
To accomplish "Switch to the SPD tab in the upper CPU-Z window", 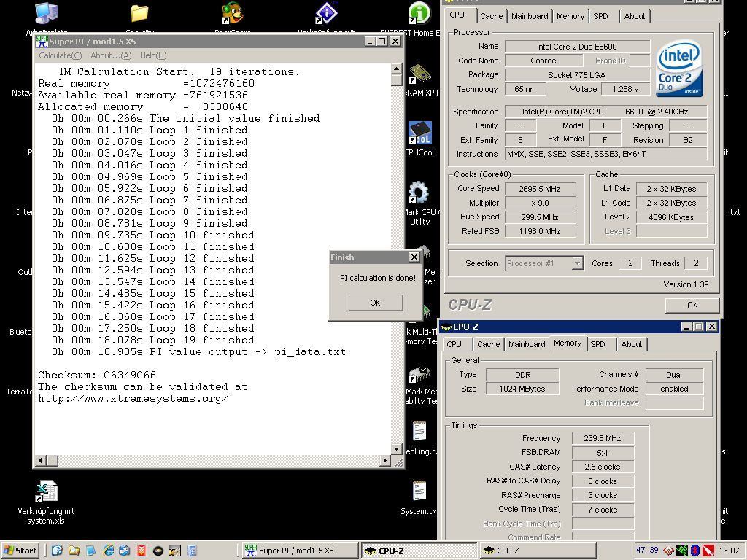I will 601,16.
